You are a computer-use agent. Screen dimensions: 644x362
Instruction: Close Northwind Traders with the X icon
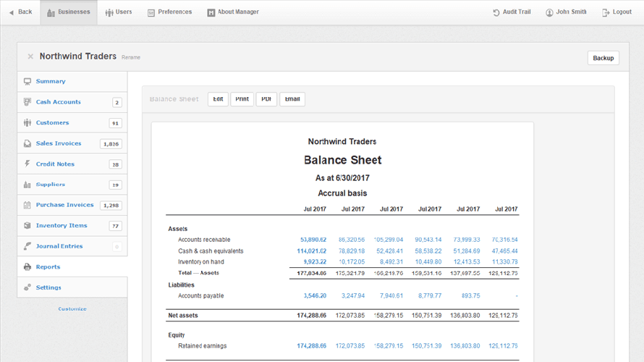[x=30, y=56]
